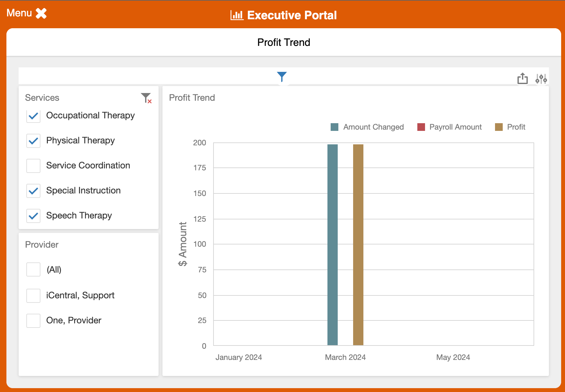Uncheck the Speech Therapy service
Viewport: 565px width, 392px height.
(33, 216)
